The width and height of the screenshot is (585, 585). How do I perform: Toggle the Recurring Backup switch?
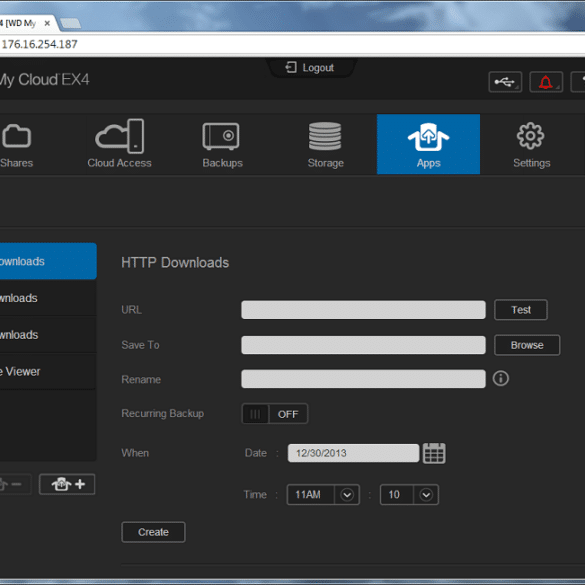[x=275, y=414]
